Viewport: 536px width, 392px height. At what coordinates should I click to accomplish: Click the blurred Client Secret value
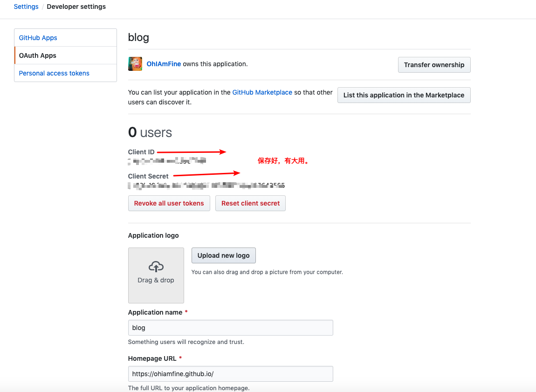point(206,186)
